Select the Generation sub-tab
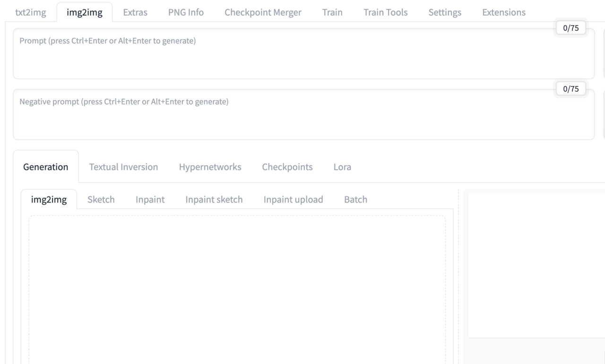Screen dimensions: 605x364 click(46, 167)
